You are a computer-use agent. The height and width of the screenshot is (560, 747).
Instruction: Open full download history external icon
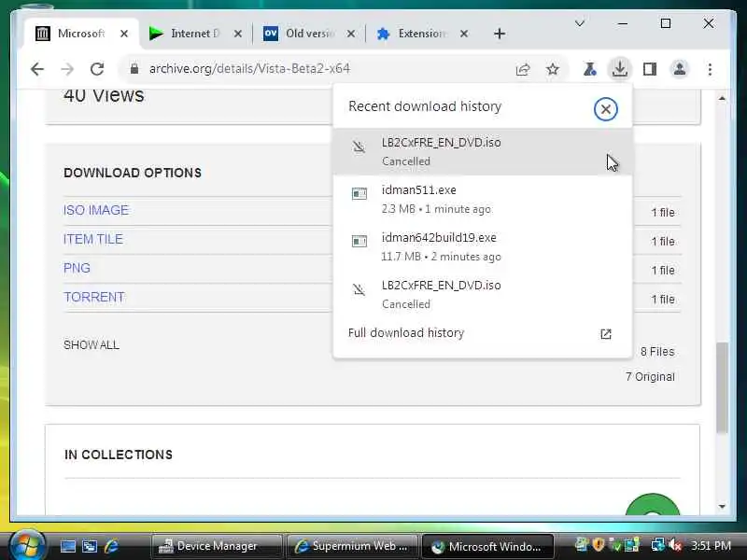click(x=605, y=334)
